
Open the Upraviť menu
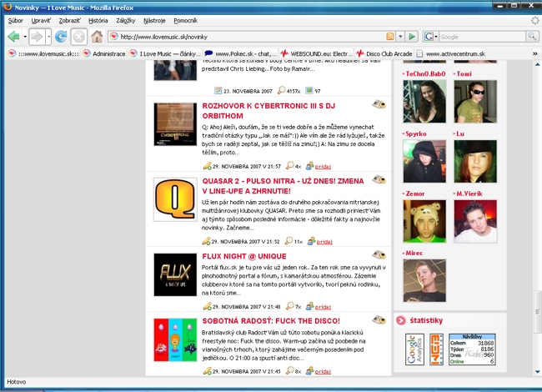tap(41, 20)
